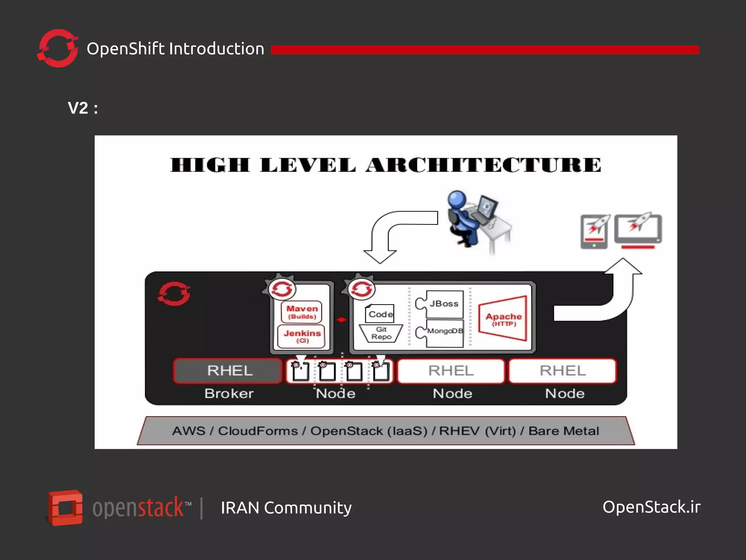Click the tablet rocket icon
This screenshot has width=746, height=560.
point(595,231)
